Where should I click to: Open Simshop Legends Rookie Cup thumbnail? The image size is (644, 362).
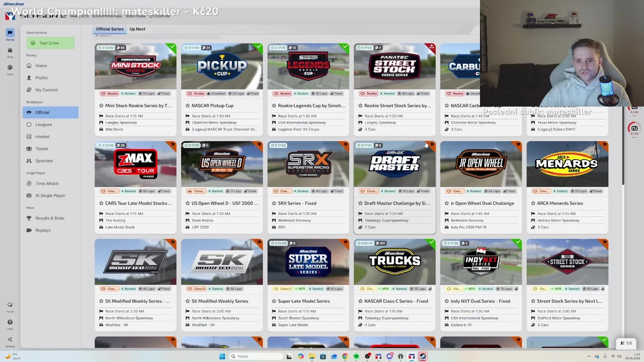(x=308, y=66)
